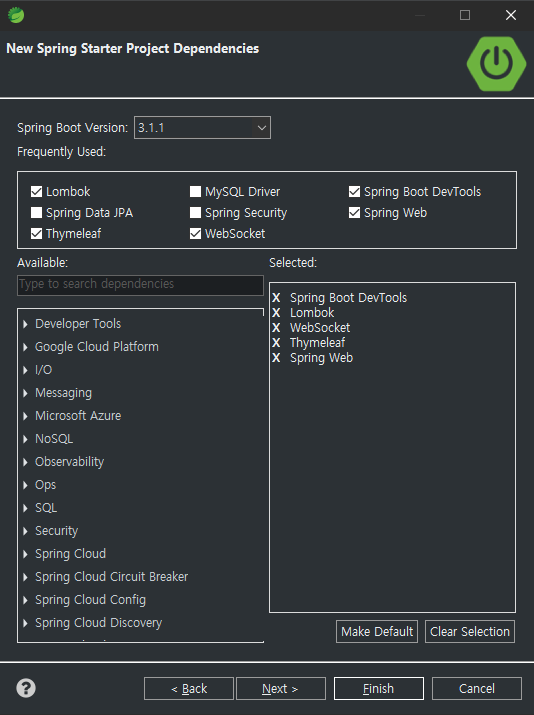The image size is (534, 715).
Task: Expand the Microsoft Azure category
Action: click(26, 416)
